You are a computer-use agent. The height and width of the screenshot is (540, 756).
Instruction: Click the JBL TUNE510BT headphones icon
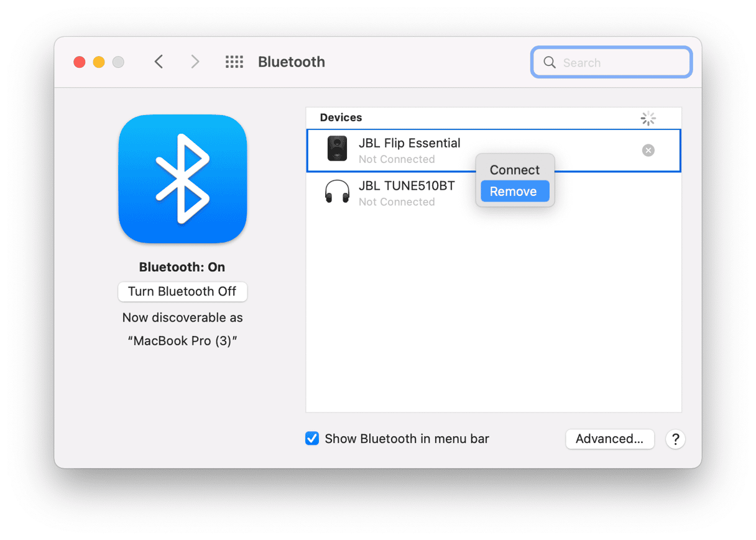pyautogui.click(x=338, y=192)
